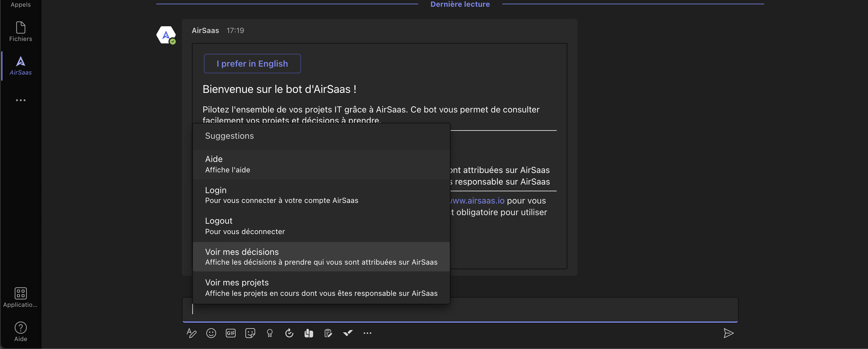Open more messaging extensions ellipsis
Screen dimensions: 868x349
click(367, 333)
